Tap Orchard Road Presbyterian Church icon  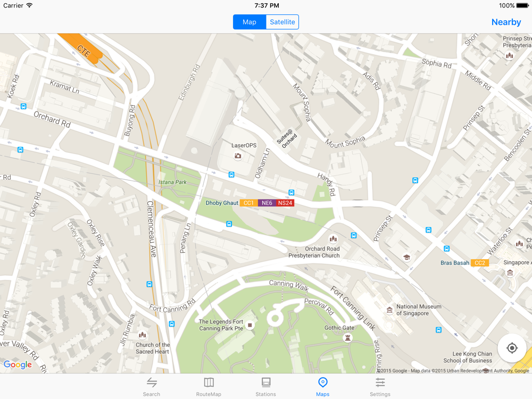point(333,239)
